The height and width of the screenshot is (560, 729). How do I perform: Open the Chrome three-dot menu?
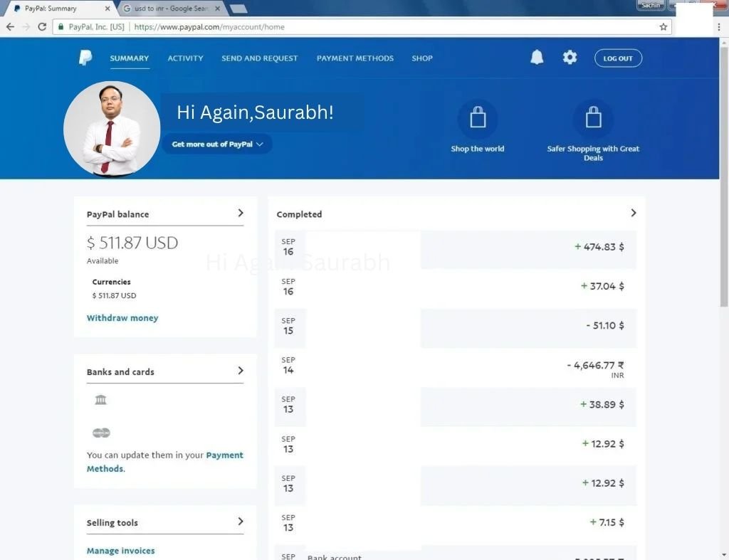(x=719, y=26)
